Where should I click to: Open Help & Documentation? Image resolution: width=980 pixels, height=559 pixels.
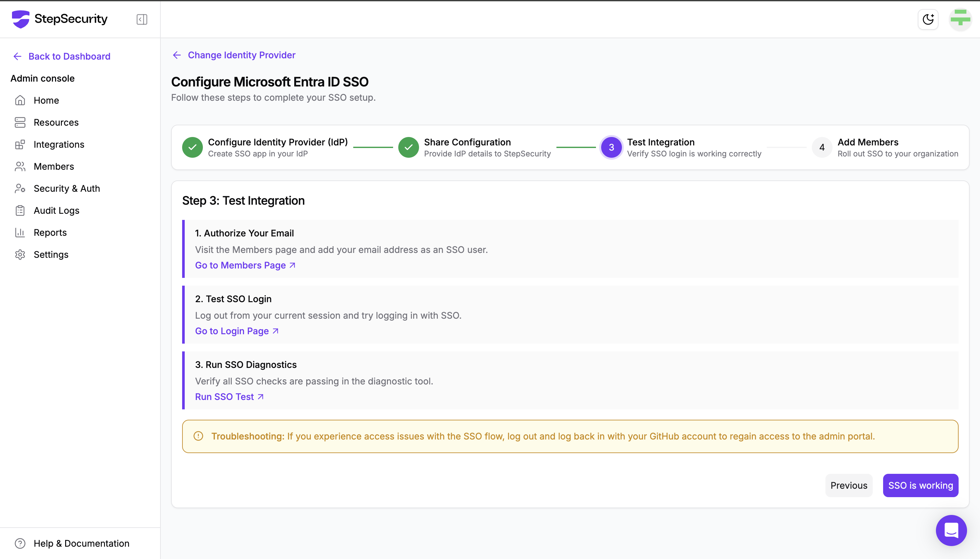[81, 543]
